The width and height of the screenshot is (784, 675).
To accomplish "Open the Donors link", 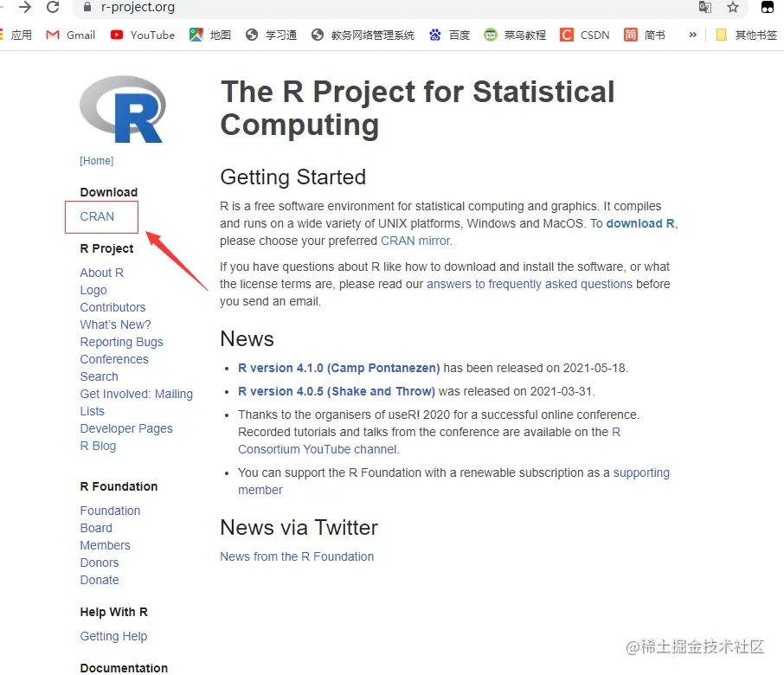I will pyautogui.click(x=100, y=562).
